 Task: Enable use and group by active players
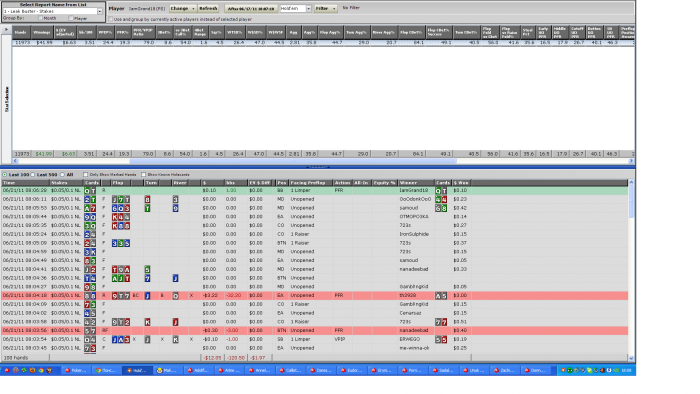point(111,19)
